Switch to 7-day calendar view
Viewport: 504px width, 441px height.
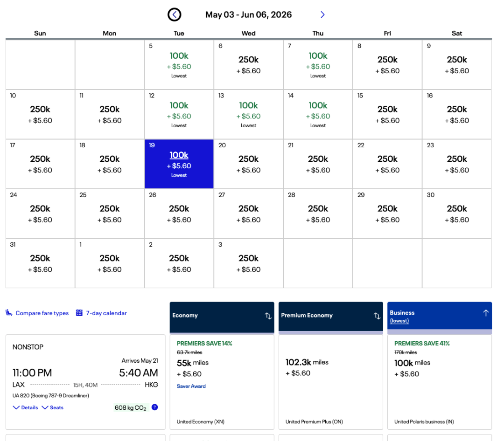106,313
